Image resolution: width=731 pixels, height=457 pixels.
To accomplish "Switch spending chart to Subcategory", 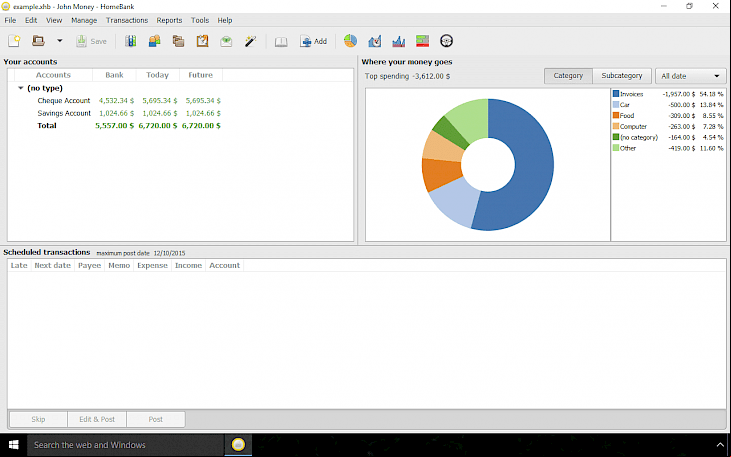I will 622,76.
